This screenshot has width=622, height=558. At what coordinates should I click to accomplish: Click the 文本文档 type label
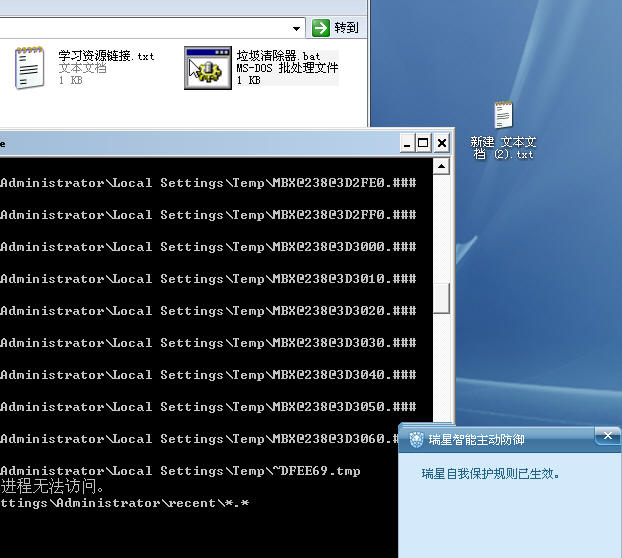(83, 68)
